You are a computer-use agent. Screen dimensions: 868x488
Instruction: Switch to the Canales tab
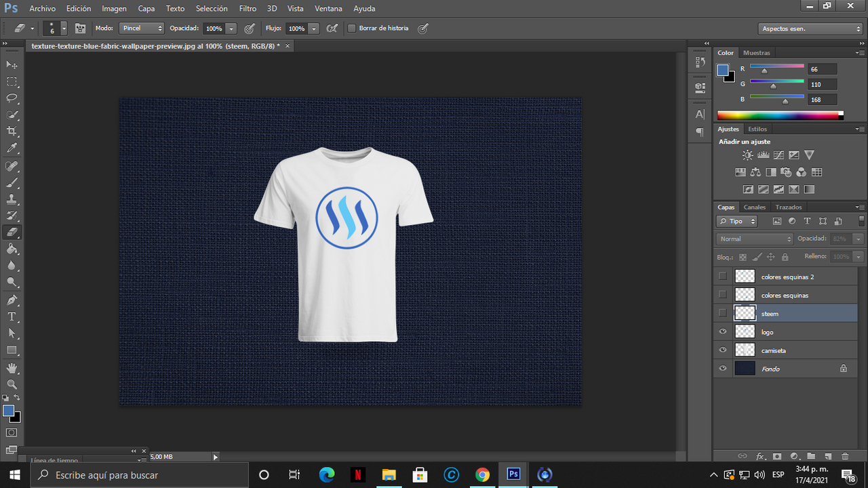754,207
